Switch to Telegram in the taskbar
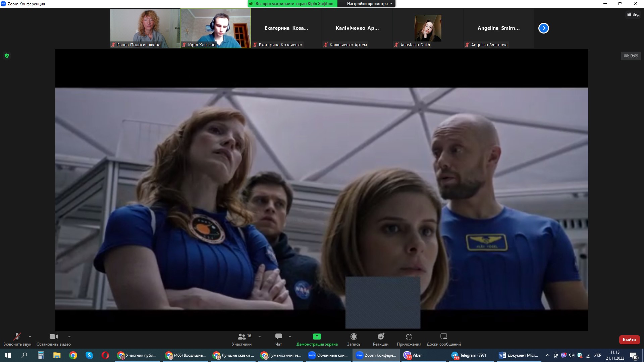The height and width of the screenshot is (362, 644). (x=469, y=355)
